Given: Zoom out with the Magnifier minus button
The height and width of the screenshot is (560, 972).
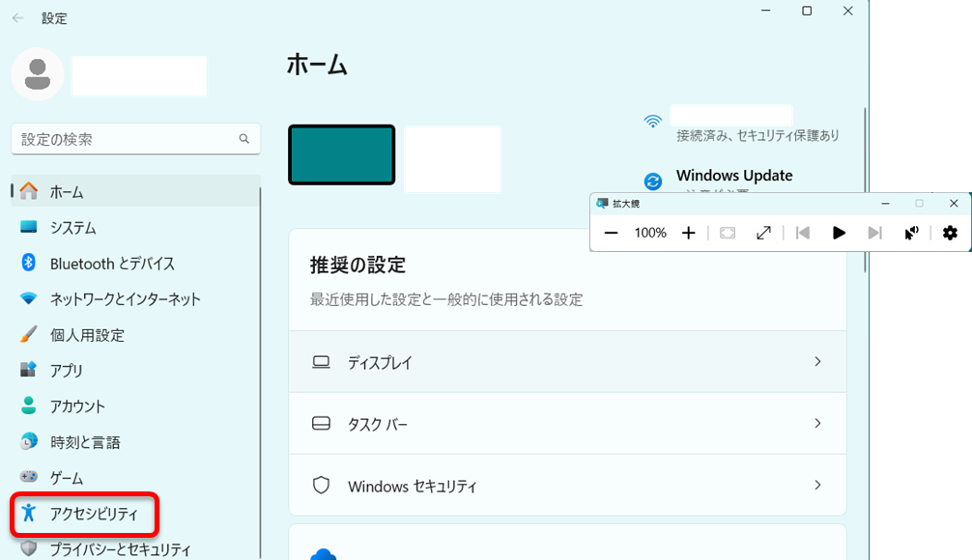Looking at the screenshot, I should click(x=611, y=233).
